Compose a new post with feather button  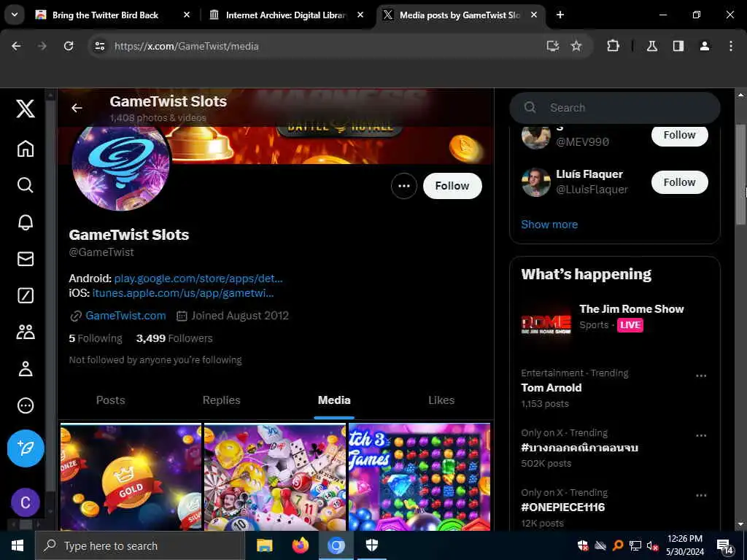pyautogui.click(x=26, y=448)
